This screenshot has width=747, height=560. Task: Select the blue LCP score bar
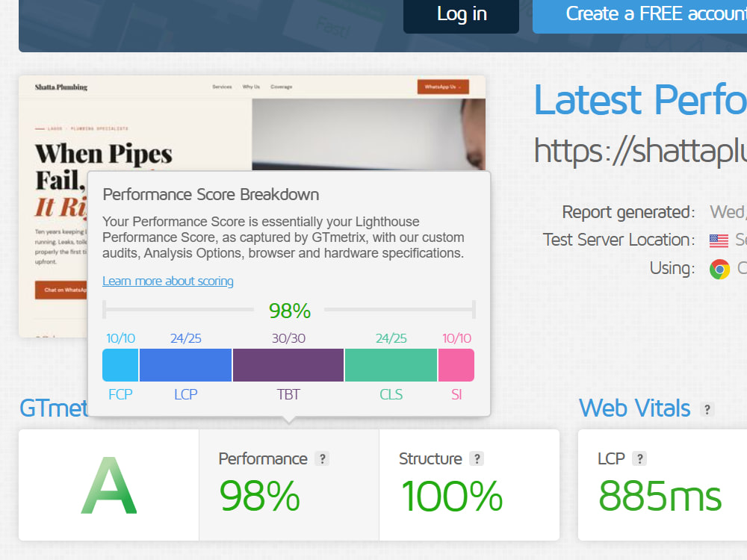(x=185, y=365)
